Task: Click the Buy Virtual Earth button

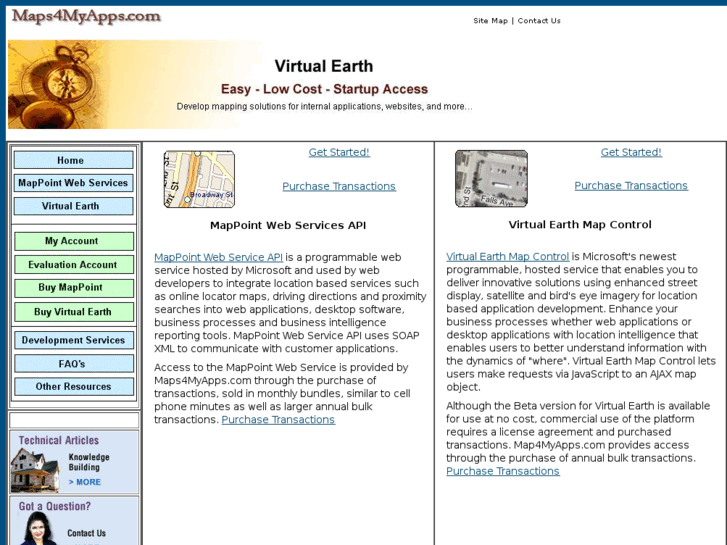Action: [74, 312]
